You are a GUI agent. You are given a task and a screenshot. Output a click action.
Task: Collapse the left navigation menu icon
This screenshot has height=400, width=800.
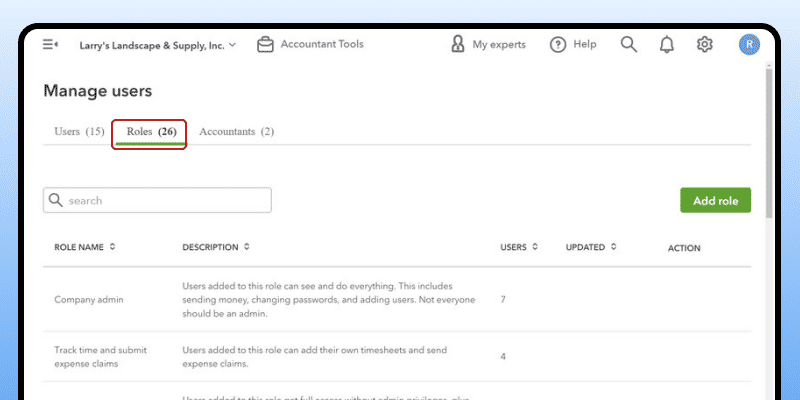(49, 44)
